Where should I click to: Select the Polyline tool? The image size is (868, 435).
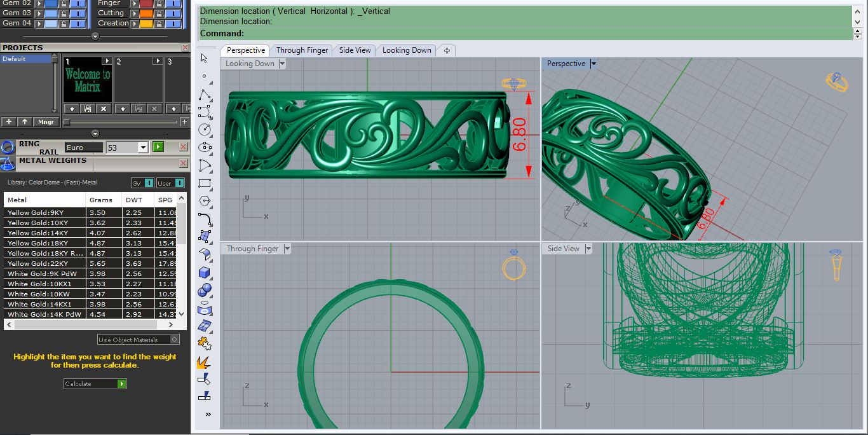click(x=205, y=95)
